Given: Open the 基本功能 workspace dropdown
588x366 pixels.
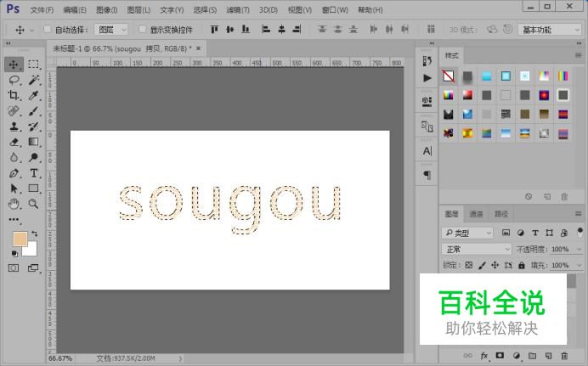Looking at the screenshot, I should pos(550,29).
